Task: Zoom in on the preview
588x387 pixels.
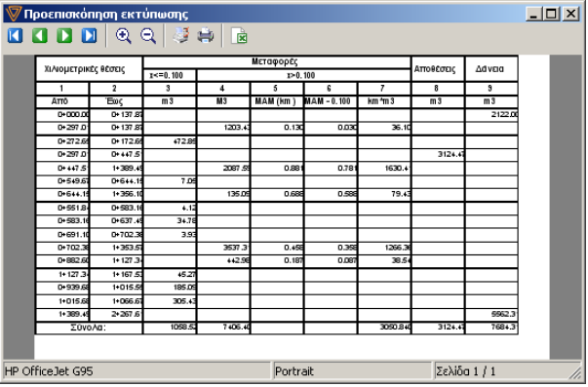Action: coord(124,36)
